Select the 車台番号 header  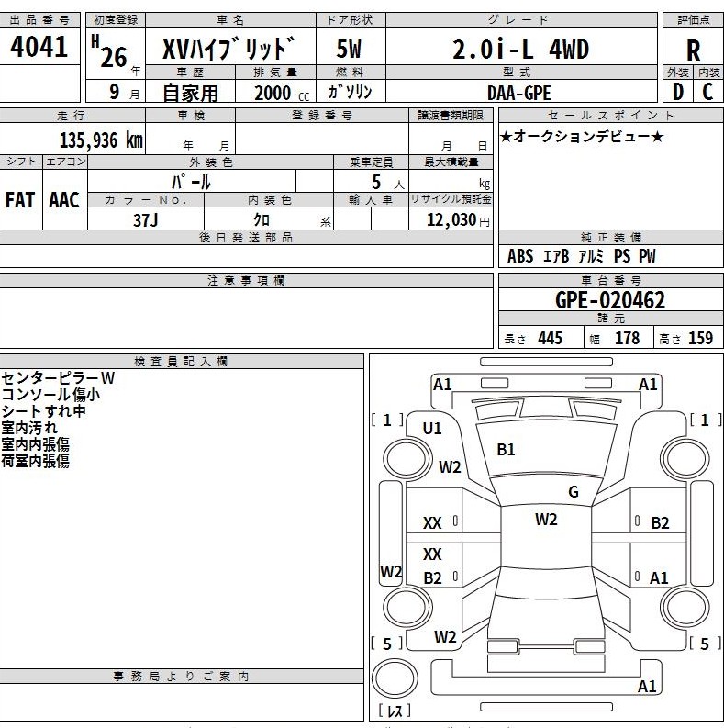(x=611, y=280)
